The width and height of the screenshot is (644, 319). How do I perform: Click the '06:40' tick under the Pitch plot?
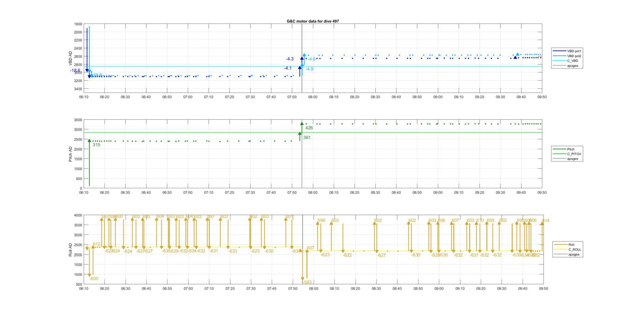click(146, 193)
